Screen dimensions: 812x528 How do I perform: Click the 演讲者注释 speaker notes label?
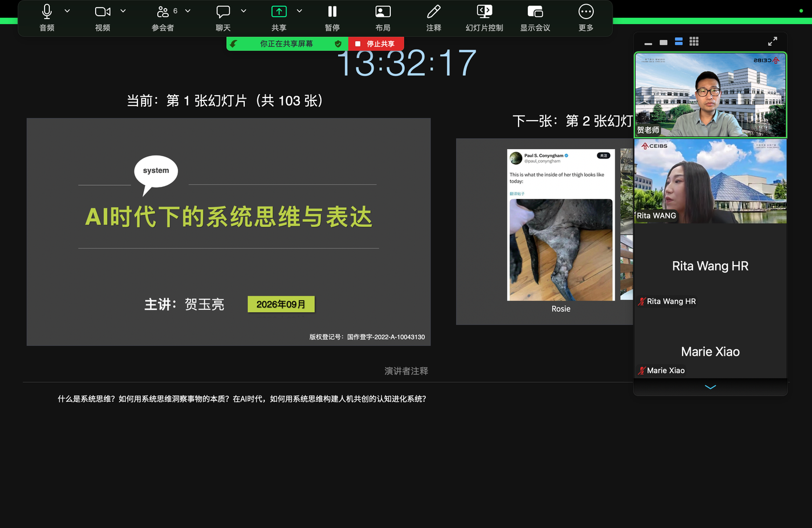point(406,371)
